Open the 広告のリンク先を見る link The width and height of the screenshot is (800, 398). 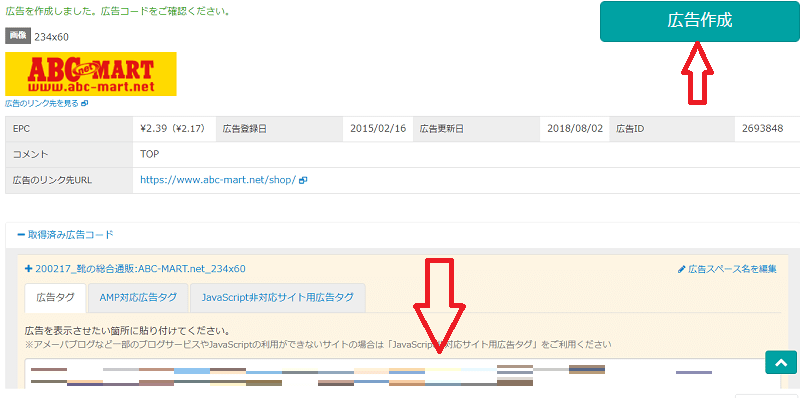point(42,103)
